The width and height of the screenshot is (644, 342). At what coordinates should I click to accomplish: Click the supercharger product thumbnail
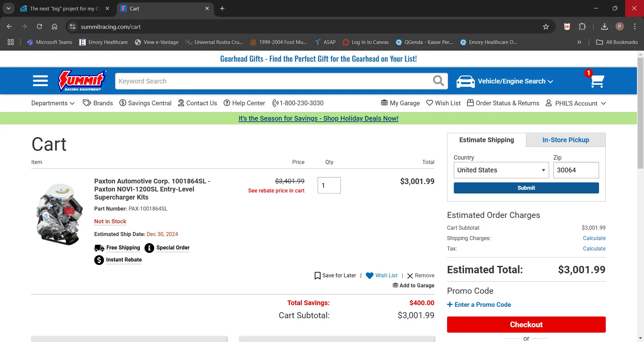tap(60, 214)
